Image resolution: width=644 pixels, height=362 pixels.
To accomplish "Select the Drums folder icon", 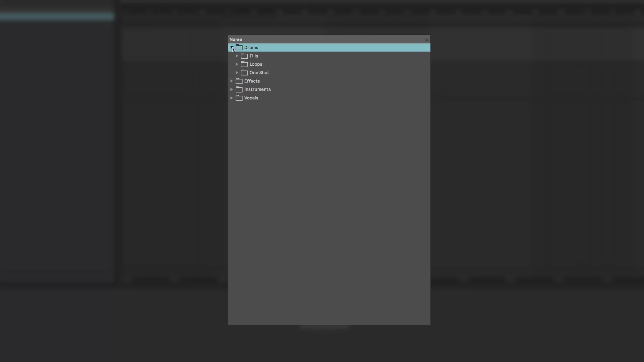I will click(239, 47).
